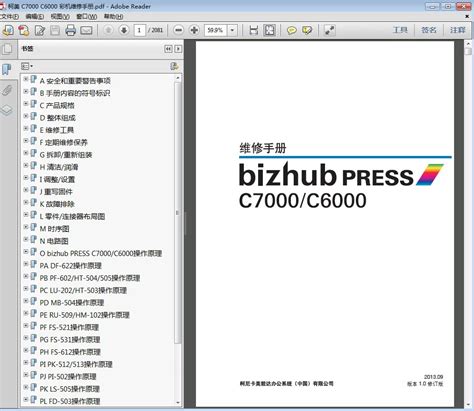Click the page number input field
The height and width of the screenshot is (411, 474).
pos(140,30)
